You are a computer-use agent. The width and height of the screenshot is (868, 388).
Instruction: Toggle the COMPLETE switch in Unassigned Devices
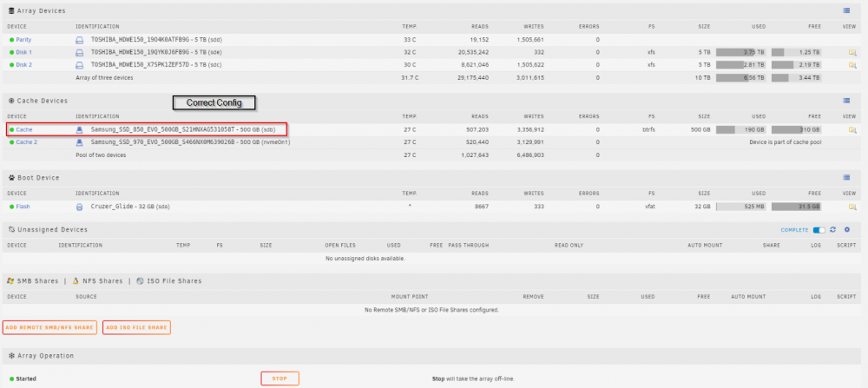click(x=819, y=230)
